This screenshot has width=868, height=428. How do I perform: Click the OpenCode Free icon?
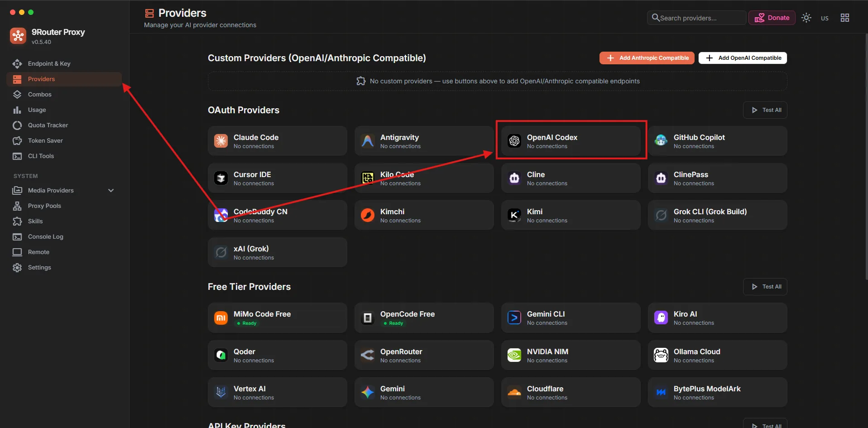tap(368, 318)
